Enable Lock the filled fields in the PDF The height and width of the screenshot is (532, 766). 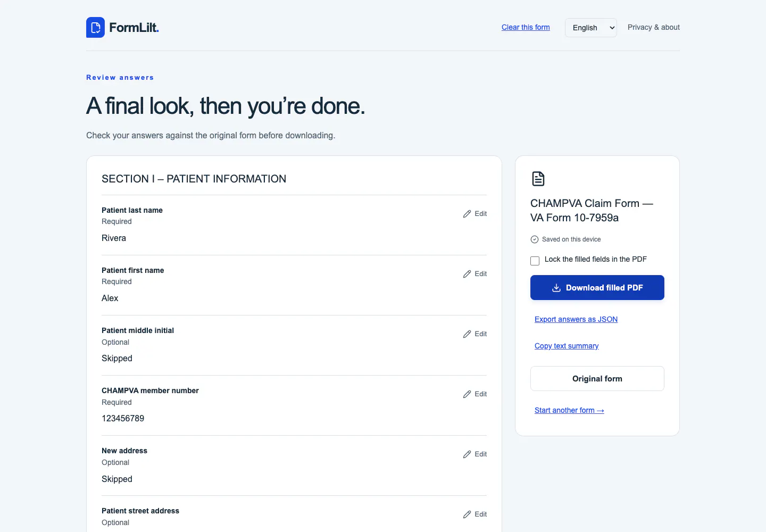pyautogui.click(x=535, y=261)
